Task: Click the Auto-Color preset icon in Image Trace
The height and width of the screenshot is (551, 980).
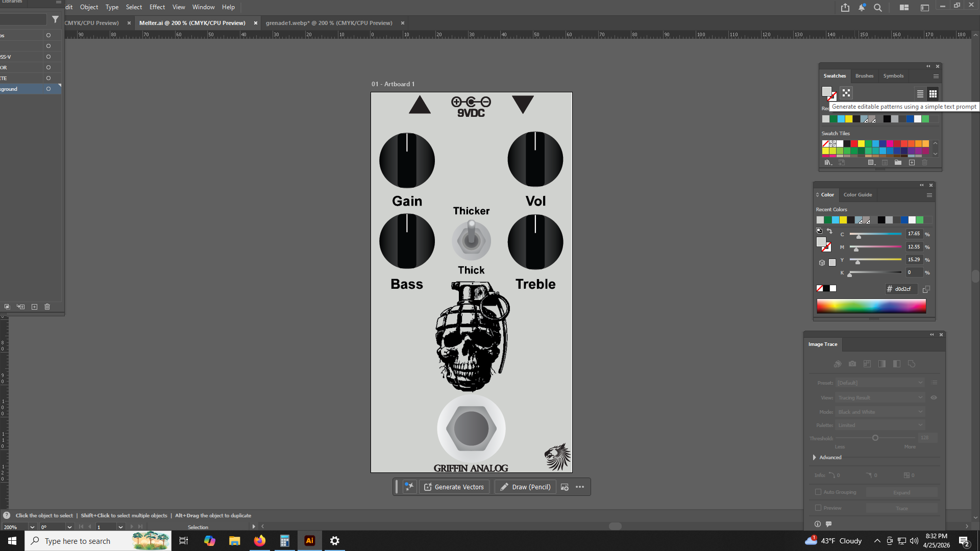Action: coord(838,364)
